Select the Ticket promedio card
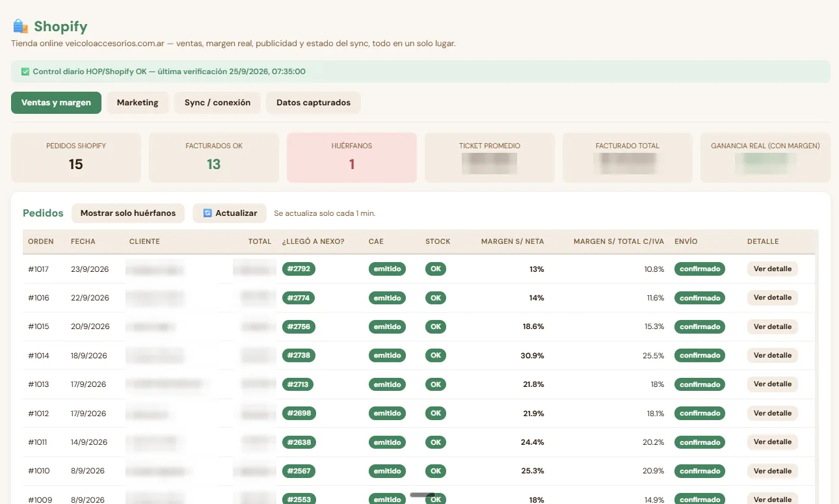839x504 pixels. [x=490, y=157]
